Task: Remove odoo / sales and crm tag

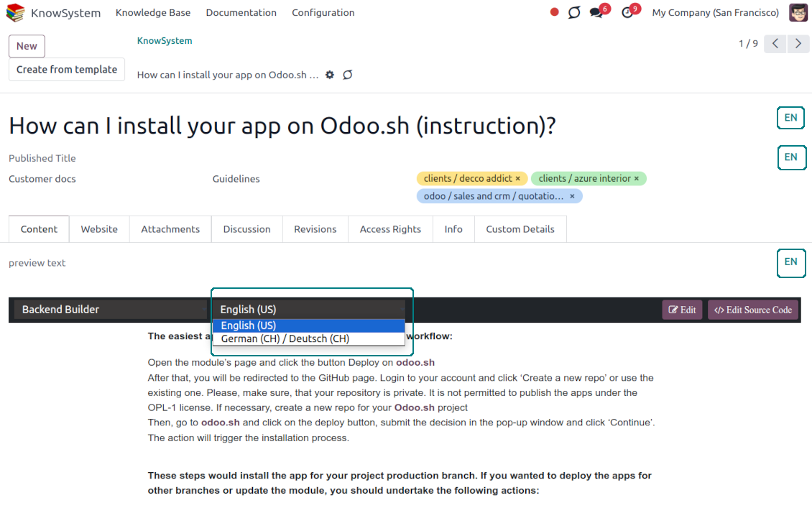Action: [x=572, y=196]
